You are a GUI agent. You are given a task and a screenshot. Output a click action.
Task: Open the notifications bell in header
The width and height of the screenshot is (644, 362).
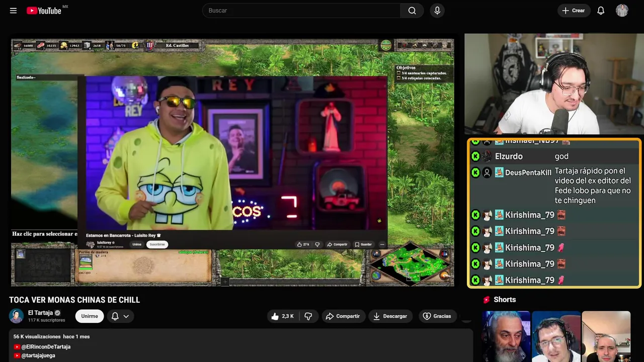coord(601,11)
